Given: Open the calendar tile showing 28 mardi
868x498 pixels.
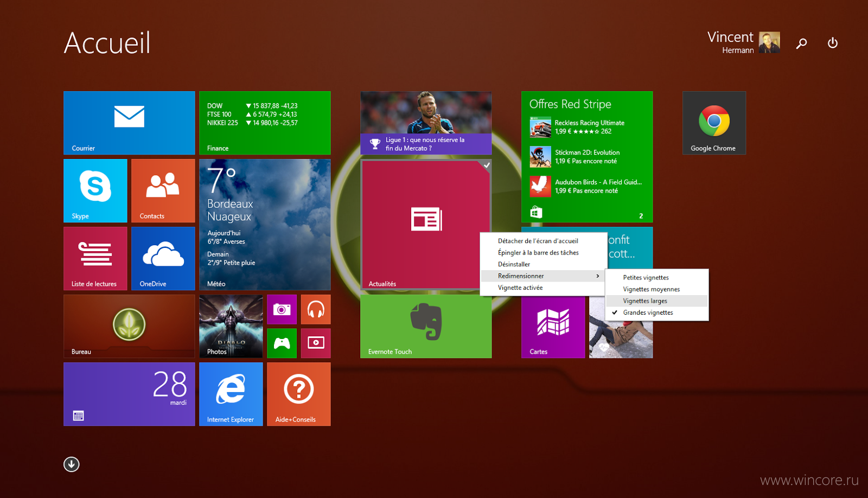Looking at the screenshot, I should [x=129, y=394].
